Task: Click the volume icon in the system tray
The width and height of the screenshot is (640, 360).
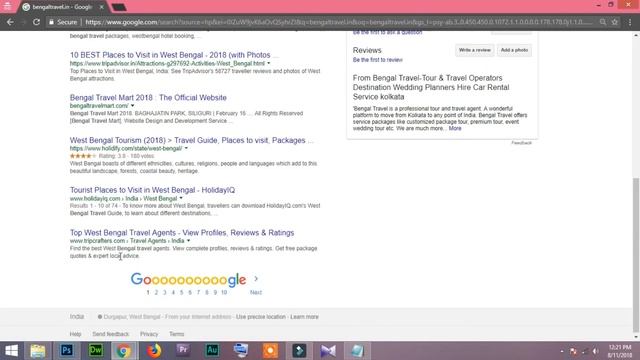Action: (x=596, y=351)
